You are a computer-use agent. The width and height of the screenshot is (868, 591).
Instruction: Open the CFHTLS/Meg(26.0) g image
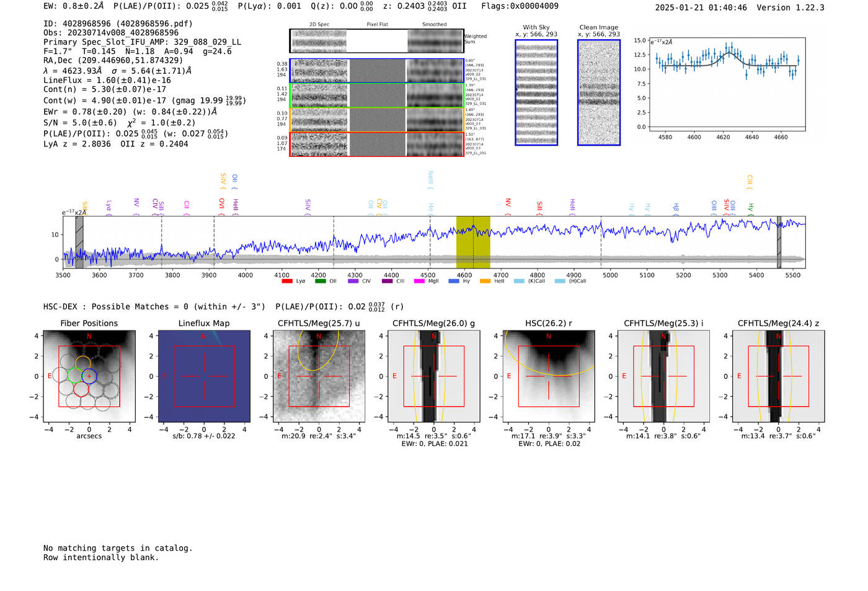(434, 376)
